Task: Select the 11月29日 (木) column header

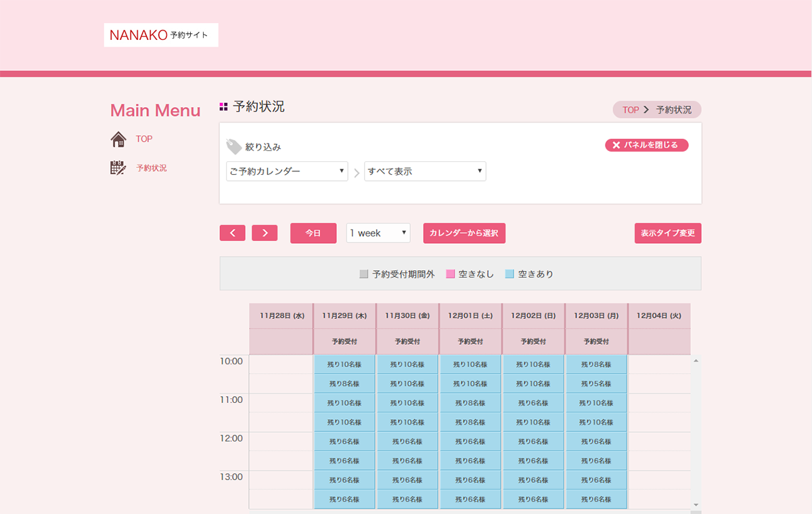Action: tap(344, 316)
